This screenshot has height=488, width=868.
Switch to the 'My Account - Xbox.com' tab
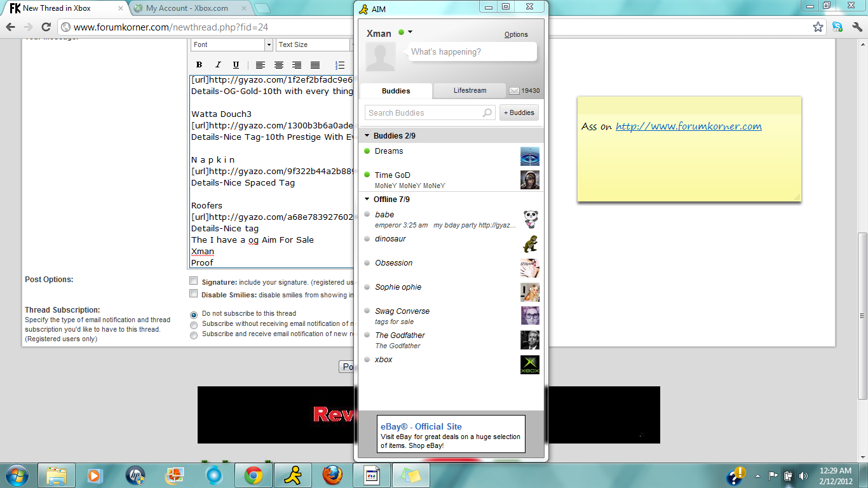pos(191,8)
